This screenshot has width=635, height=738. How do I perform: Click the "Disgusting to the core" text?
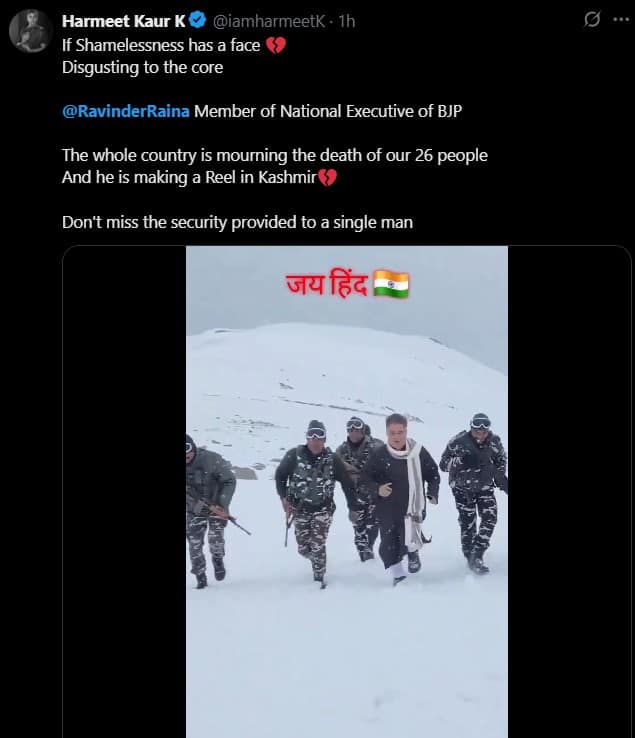143,68
